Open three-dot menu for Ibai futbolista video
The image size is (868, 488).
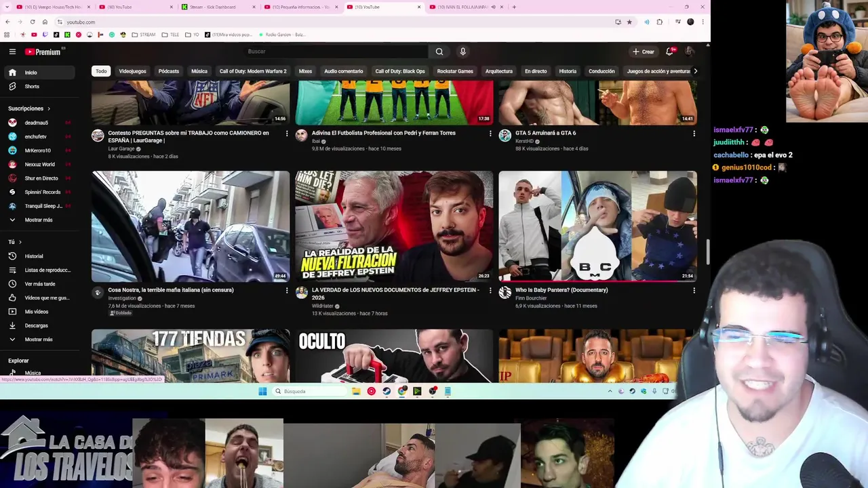point(490,134)
